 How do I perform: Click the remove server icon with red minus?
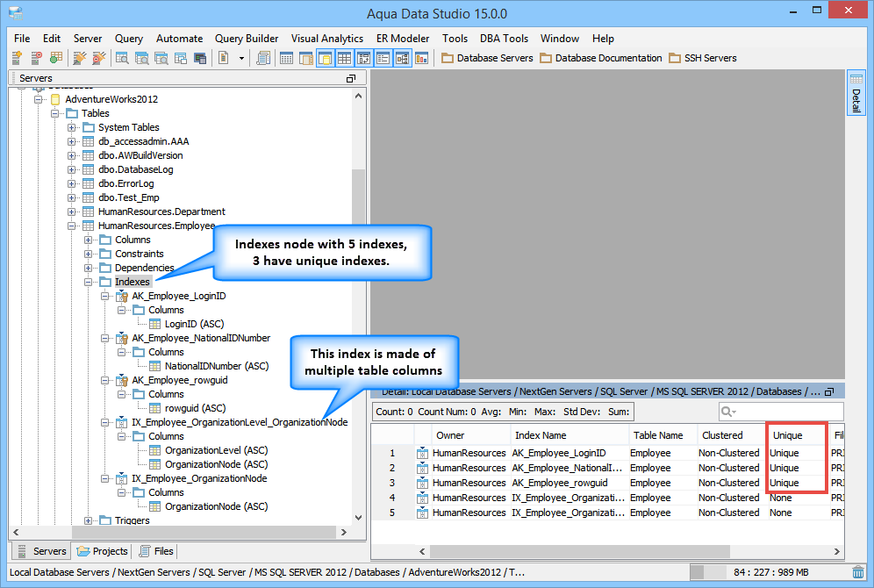36,58
